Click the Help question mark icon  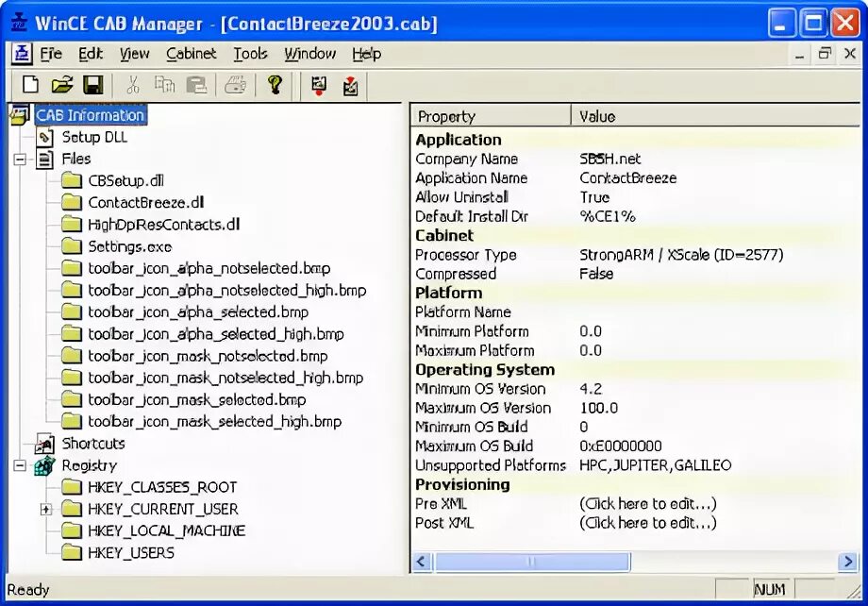(275, 85)
